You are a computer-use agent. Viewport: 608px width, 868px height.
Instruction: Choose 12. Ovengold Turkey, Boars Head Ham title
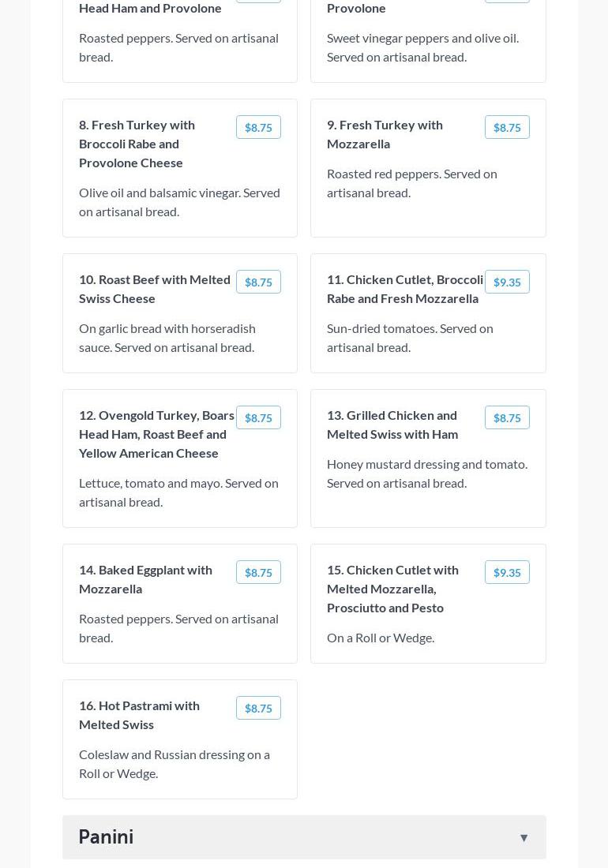[x=156, y=434]
